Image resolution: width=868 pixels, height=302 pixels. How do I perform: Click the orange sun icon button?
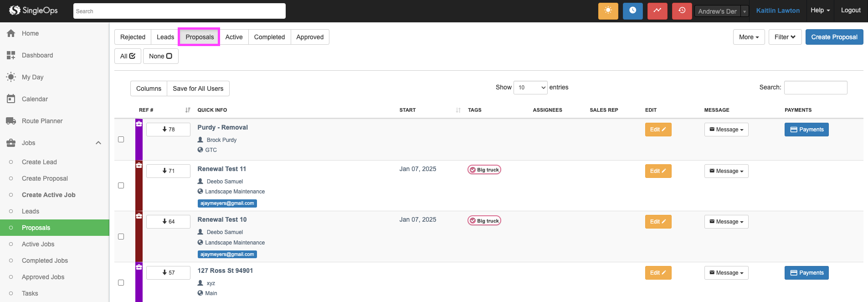tap(608, 11)
